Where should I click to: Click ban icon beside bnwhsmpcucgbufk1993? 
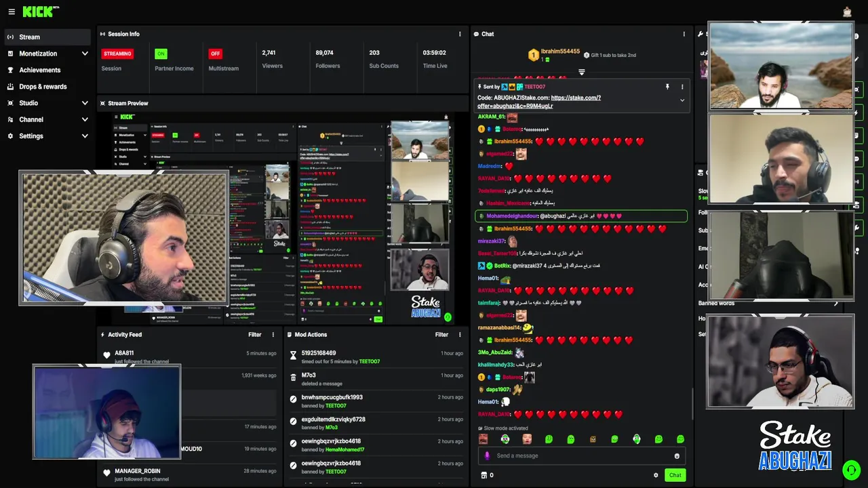293,399
